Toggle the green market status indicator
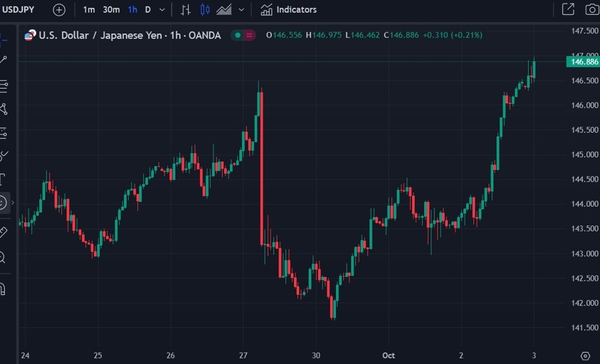The image size is (600, 364). (x=237, y=35)
